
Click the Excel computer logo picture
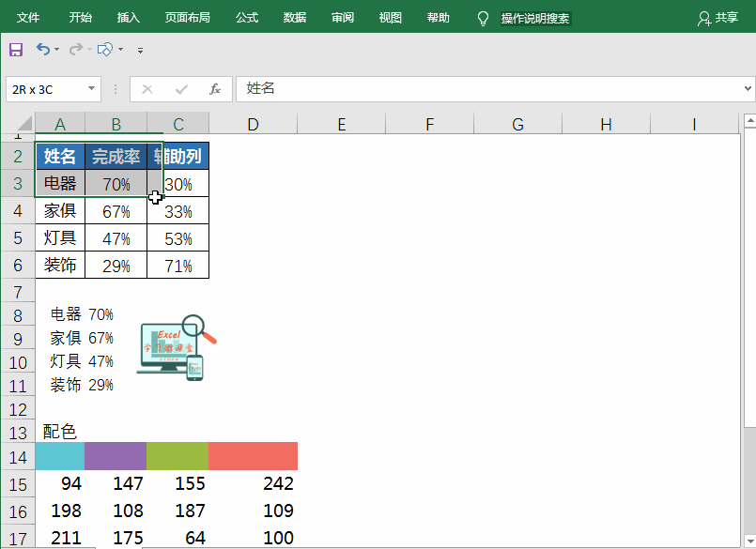pos(177,347)
